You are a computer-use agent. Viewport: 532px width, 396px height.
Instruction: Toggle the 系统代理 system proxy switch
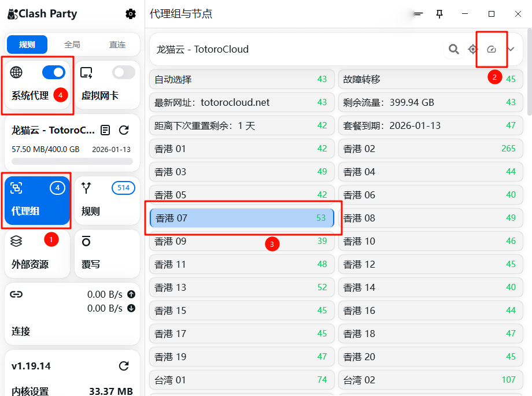54,72
